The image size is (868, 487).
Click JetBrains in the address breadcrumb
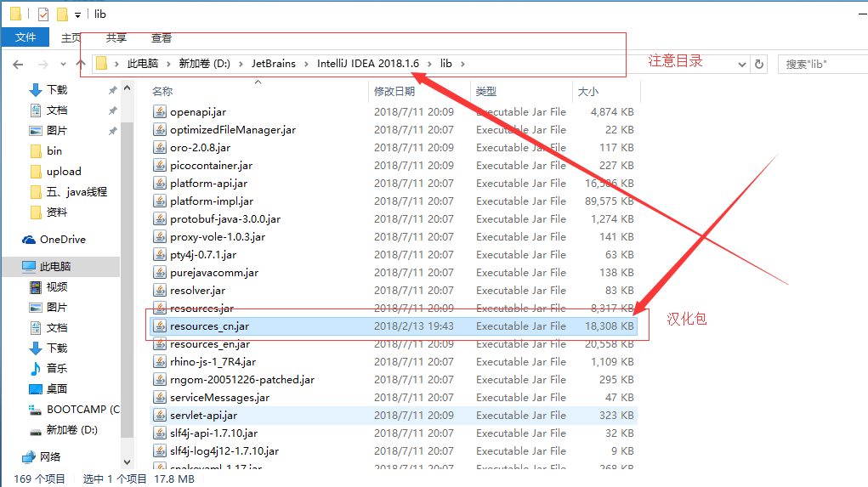click(x=274, y=64)
